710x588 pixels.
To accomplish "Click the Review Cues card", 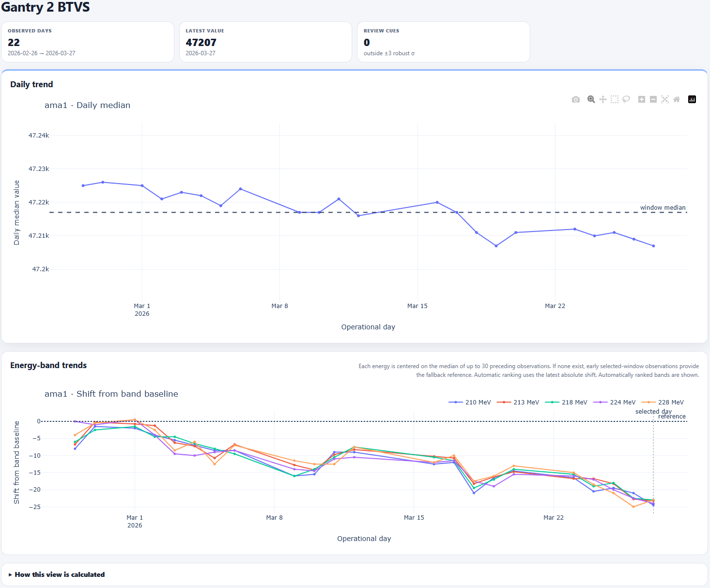I will coord(444,42).
